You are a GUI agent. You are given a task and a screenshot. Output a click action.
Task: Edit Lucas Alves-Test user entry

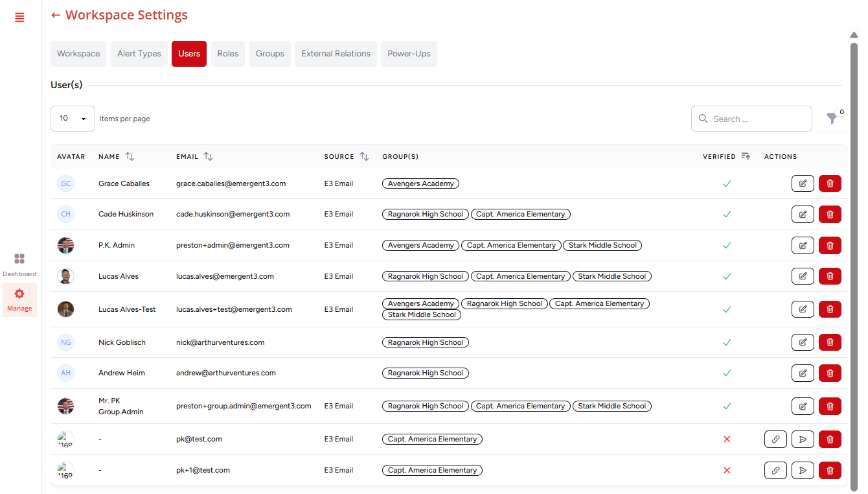803,309
